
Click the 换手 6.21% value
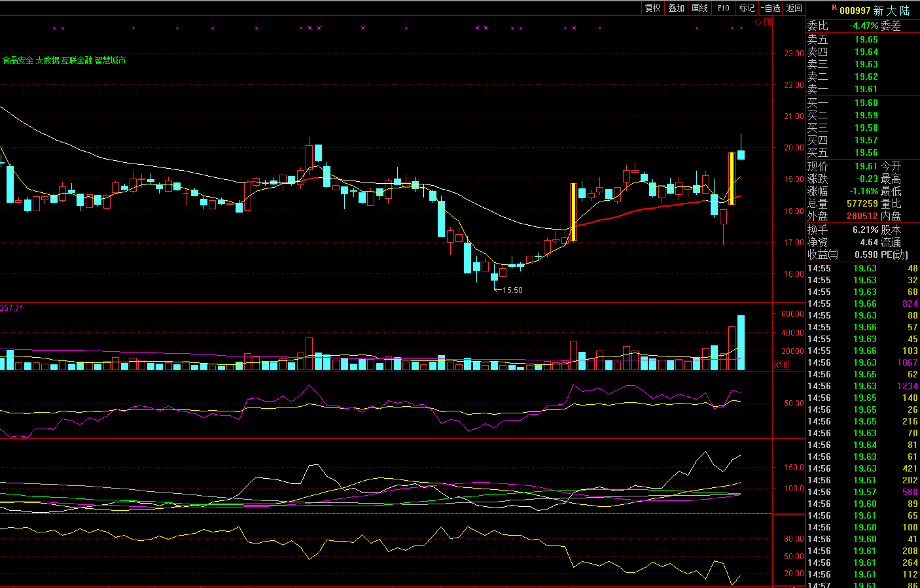coord(866,230)
